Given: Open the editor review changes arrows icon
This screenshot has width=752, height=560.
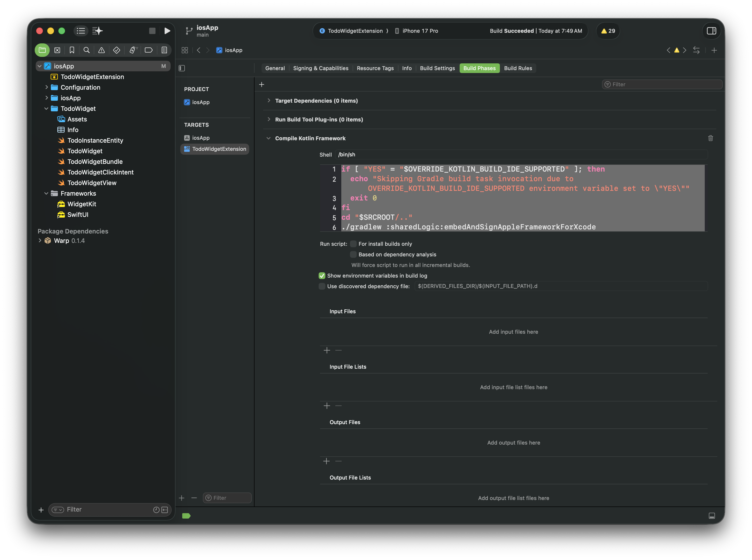Looking at the screenshot, I should click(x=696, y=50).
